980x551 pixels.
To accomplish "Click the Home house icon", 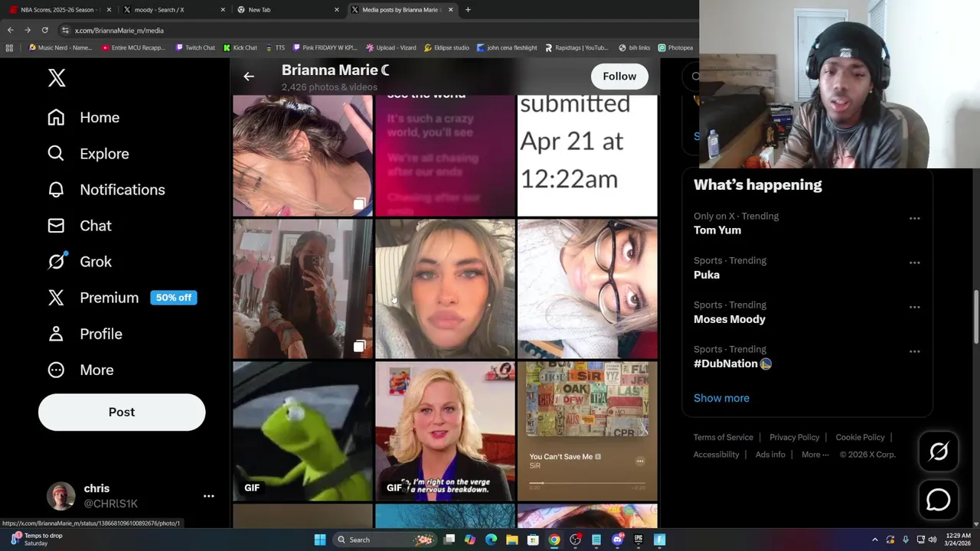I will [x=56, y=117].
